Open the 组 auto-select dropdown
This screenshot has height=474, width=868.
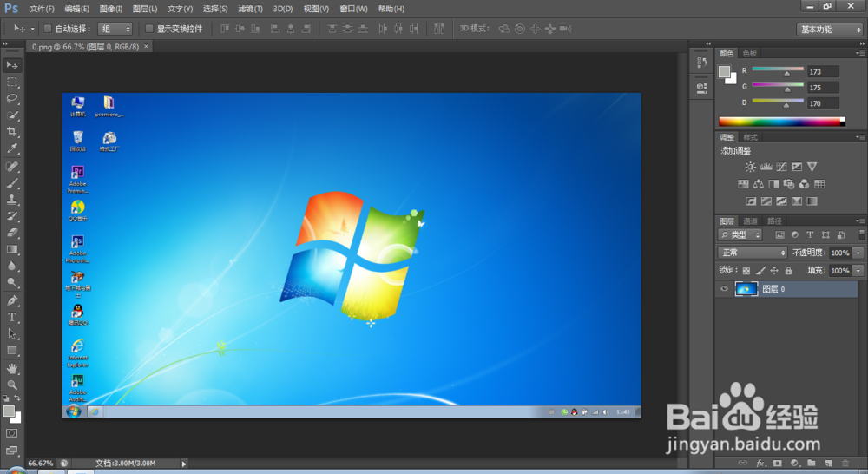point(115,29)
